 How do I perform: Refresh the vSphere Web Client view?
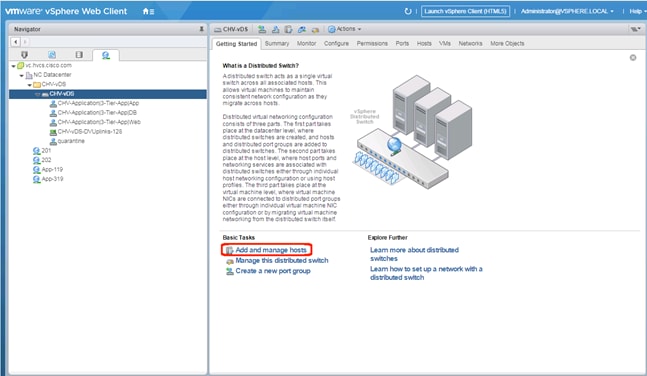click(408, 11)
